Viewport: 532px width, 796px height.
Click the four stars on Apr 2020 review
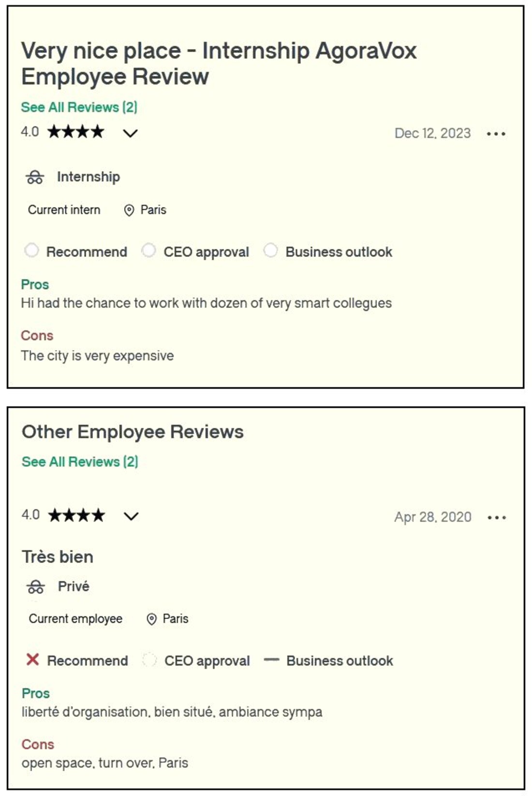pyautogui.click(x=76, y=515)
